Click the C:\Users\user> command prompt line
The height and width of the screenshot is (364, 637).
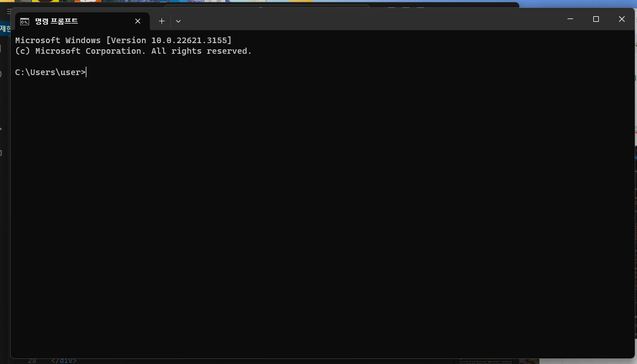(50, 72)
